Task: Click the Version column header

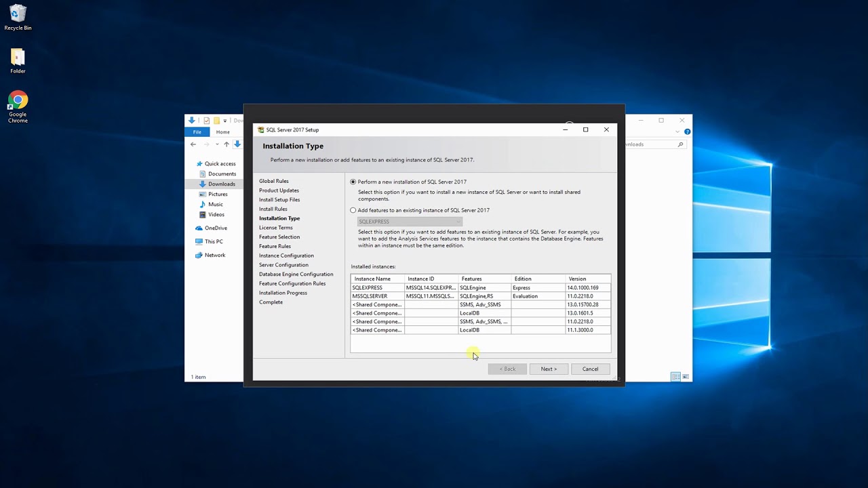Action: click(x=588, y=279)
